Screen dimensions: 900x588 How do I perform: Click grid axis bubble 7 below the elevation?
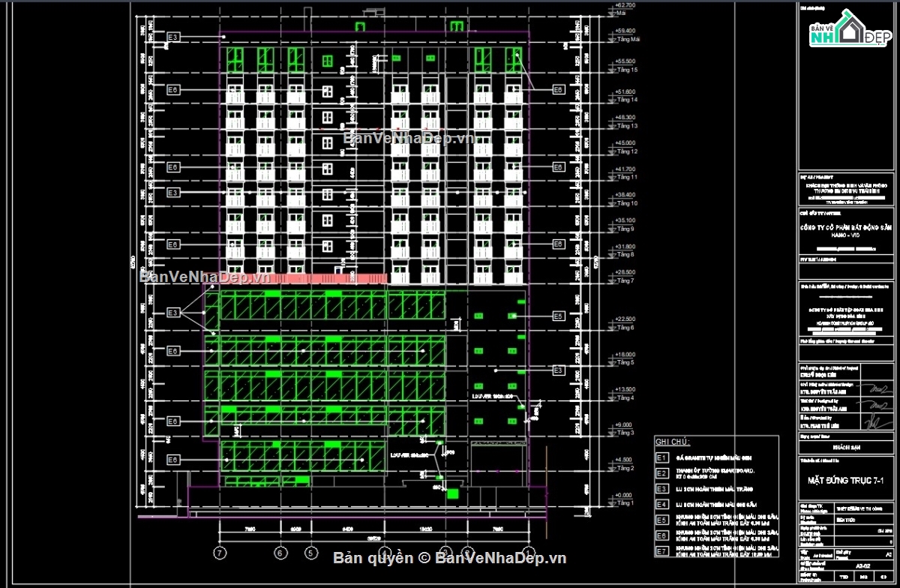(220, 553)
